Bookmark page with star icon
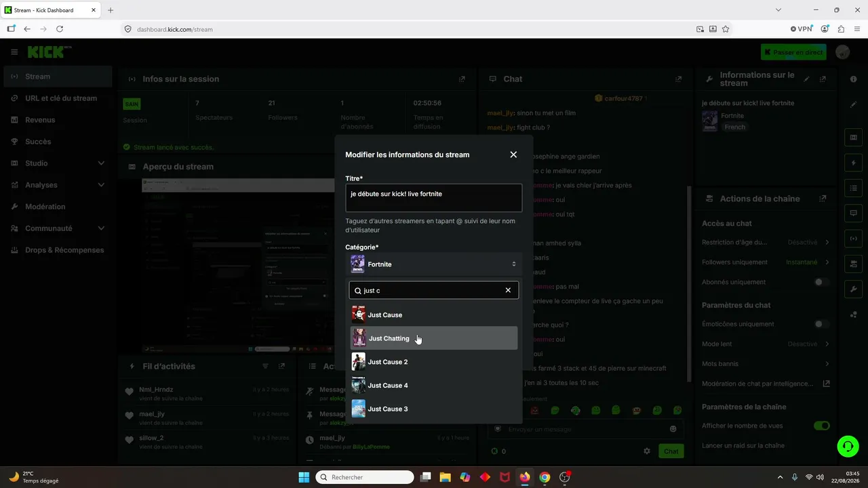868x488 pixels. 726,29
